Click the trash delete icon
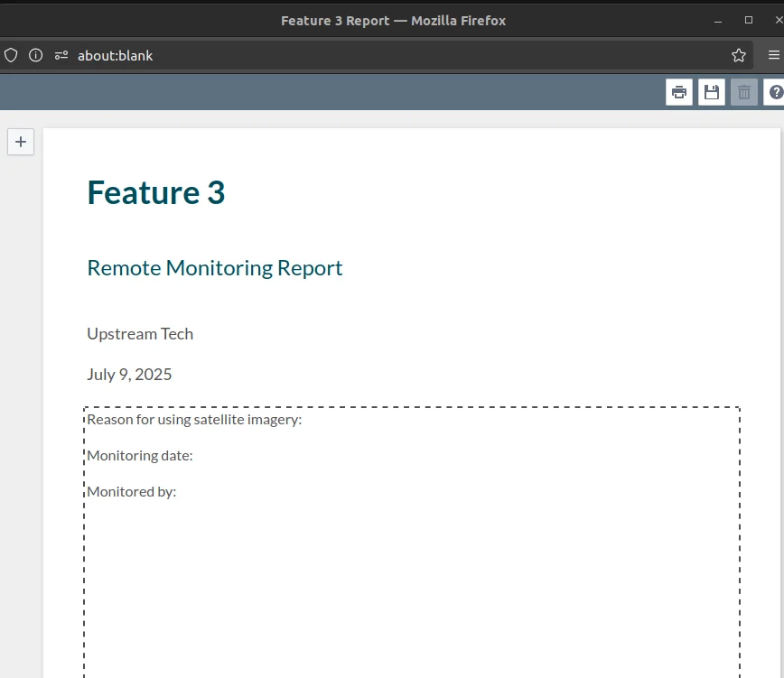Viewport: 784px width, 678px height. (x=743, y=92)
